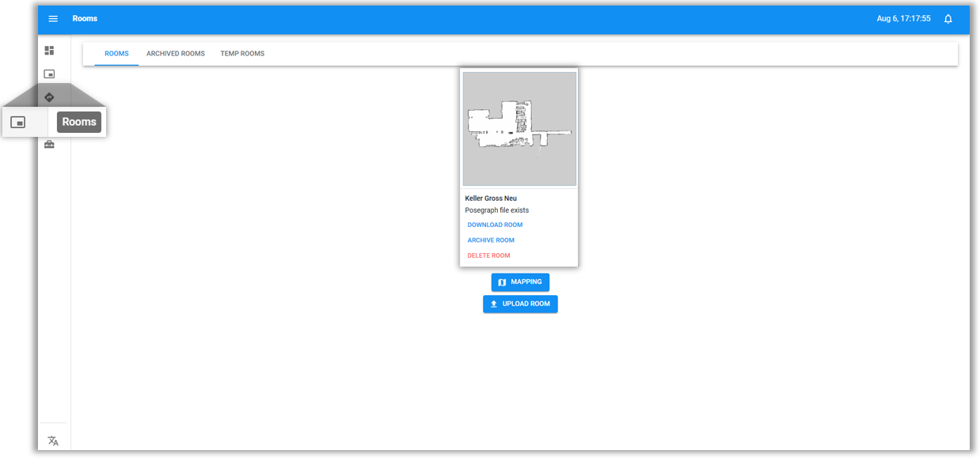Open the toolbox icon in the sidebar
The image size is (980, 458).
pyautogui.click(x=49, y=145)
